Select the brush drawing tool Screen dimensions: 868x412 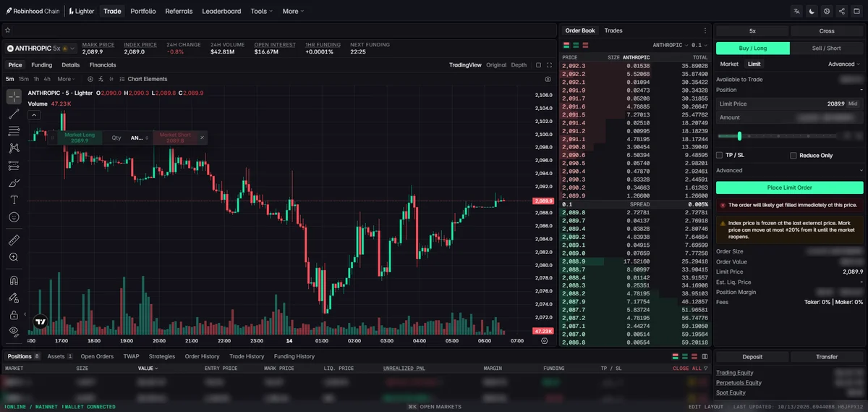(x=14, y=182)
